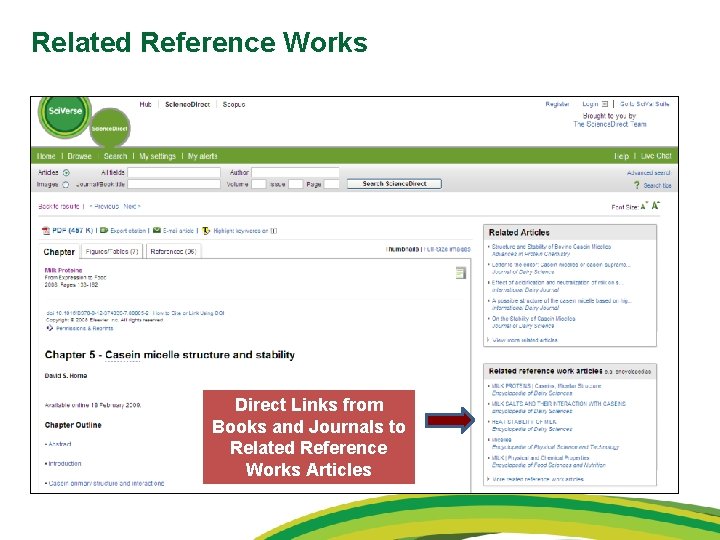This screenshot has width=720, height=540.
Task: Jump to Abstract in Chapter Outline
Action: tap(60, 444)
